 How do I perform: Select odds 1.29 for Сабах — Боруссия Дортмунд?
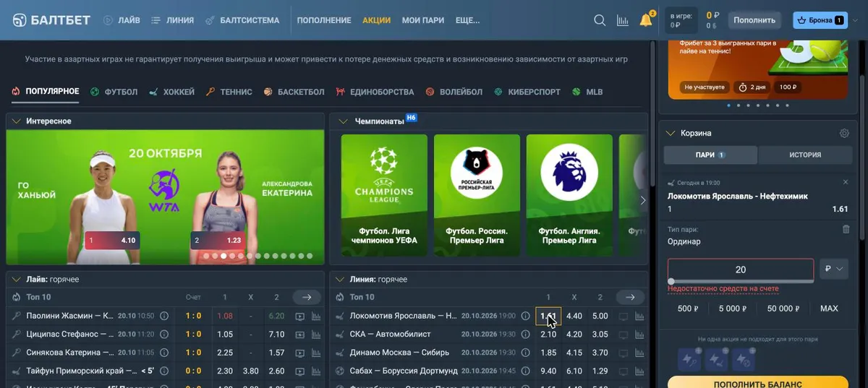click(600, 371)
